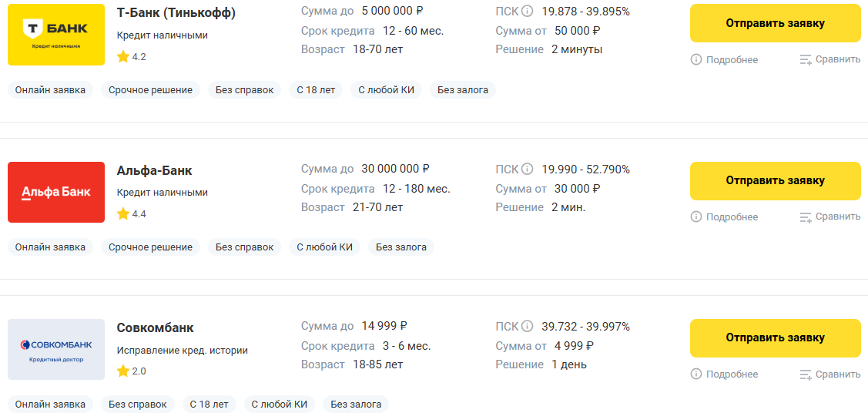Open Подробнее details for Совкомбанк offer

[724, 374]
